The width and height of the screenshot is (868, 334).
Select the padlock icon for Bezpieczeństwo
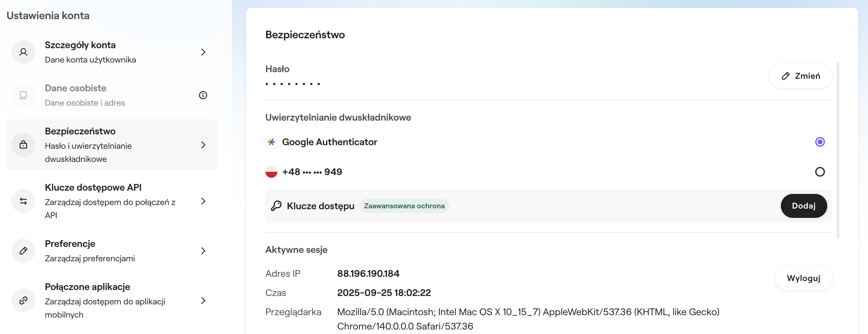(x=23, y=145)
